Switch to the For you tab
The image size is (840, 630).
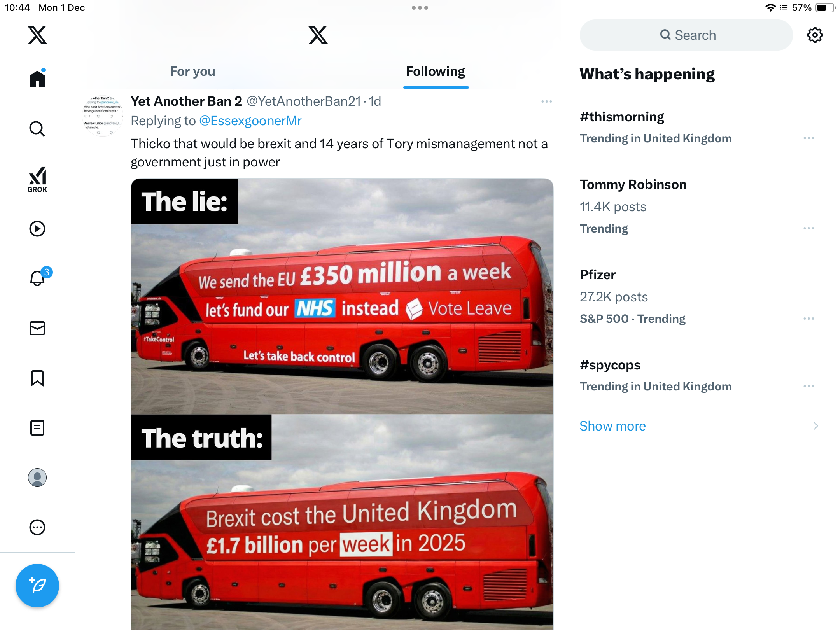click(192, 72)
